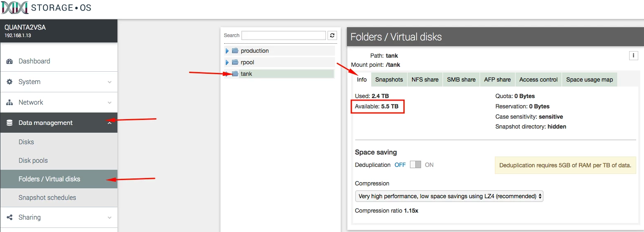Click the OFF label of Deduplication

click(400, 165)
